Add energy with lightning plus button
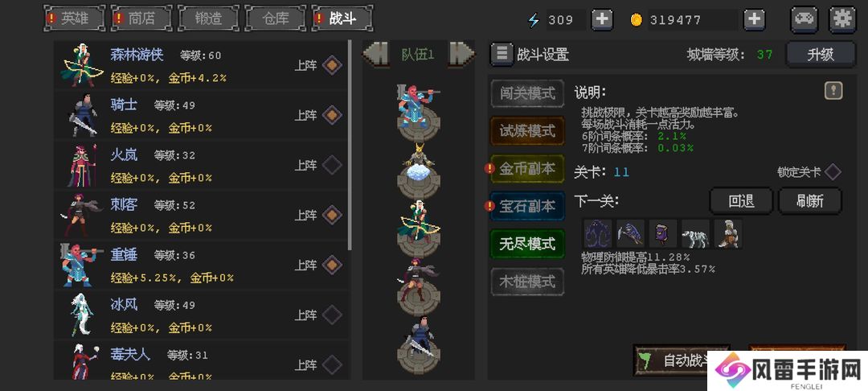The width and height of the screenshot is (868, 391). (602, 20)
